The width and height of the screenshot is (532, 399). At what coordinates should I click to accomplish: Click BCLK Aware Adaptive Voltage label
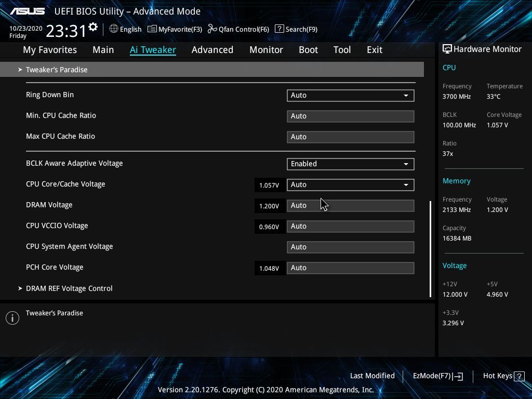pos(74,163)
